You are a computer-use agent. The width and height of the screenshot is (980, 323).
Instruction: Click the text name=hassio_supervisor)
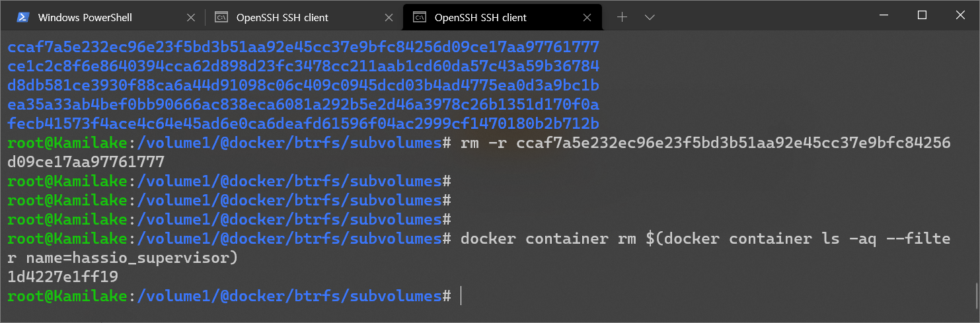coord(131,258)
